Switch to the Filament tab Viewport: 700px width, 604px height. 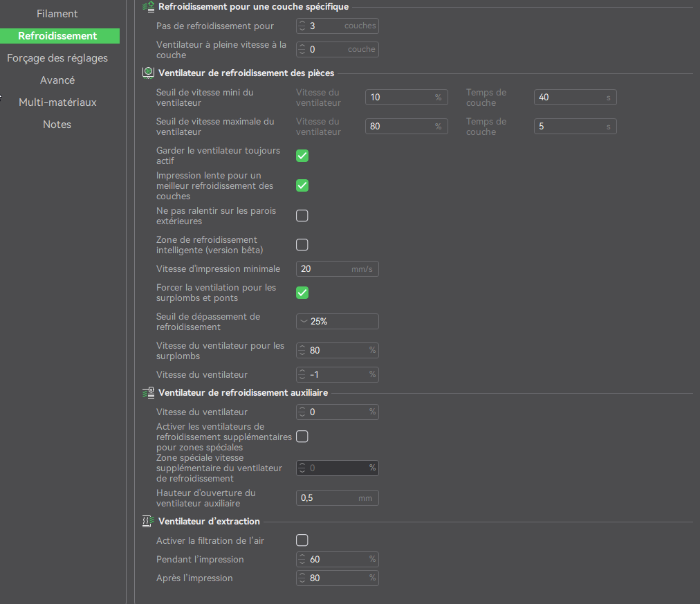coord(57,14)
